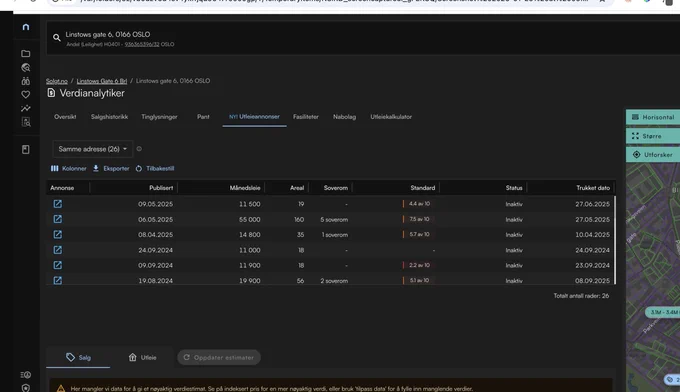Select the Utleie estimate tab

[x=142, y=357]
